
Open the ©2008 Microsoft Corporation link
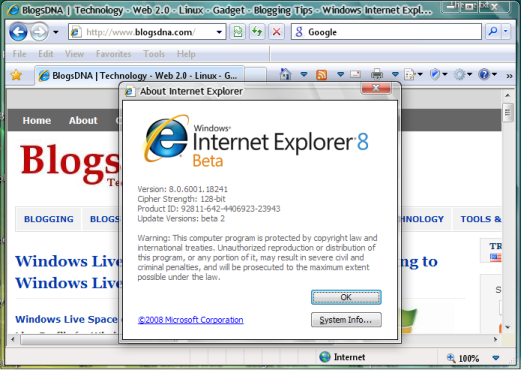click(x=191, y=320)
